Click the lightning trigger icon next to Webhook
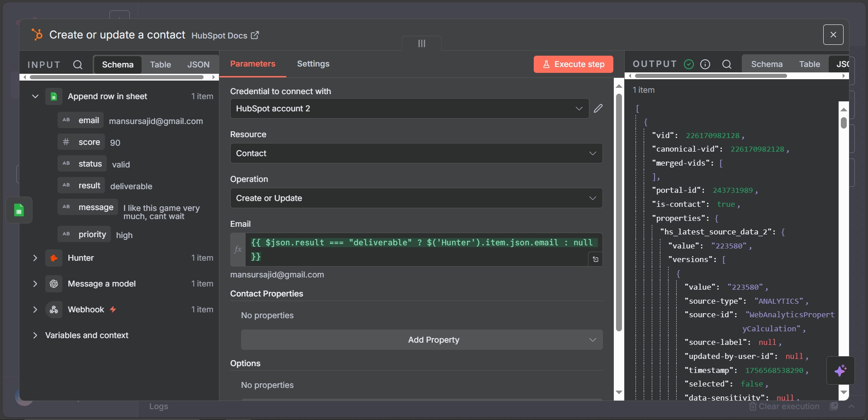The width and height of the screenshot is (868, 420). click(113, 310)
